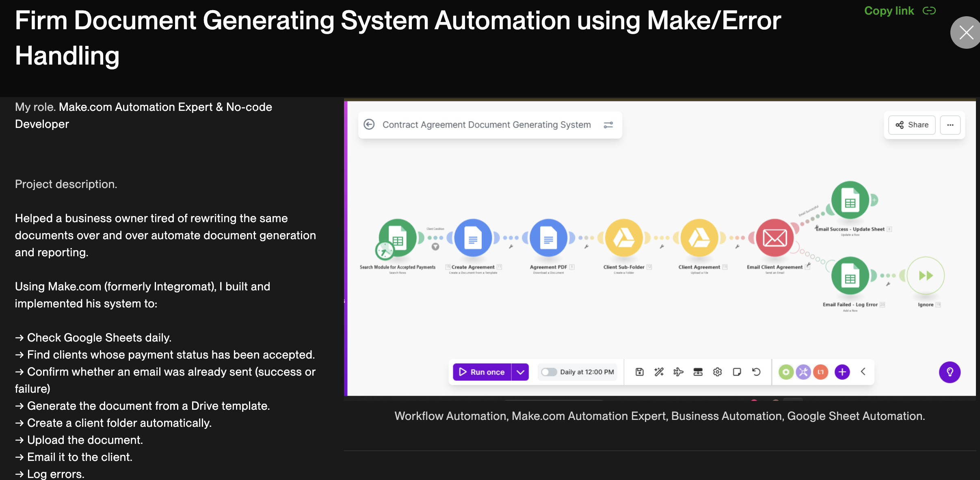Image resolution: width=980 pixels, height=480 pixels.
Task: Click the Auto-align magic wand icon
Action: click(659, 372)
